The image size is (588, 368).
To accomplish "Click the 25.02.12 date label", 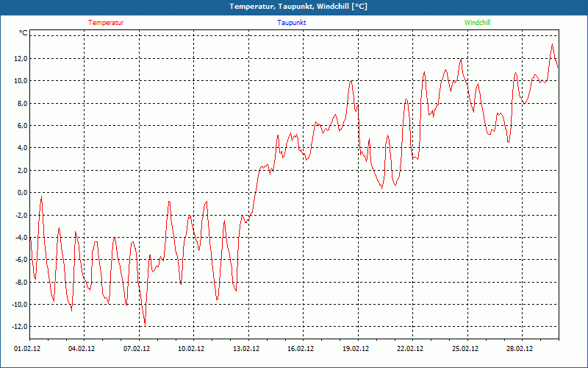I will (x=465, y=349).
